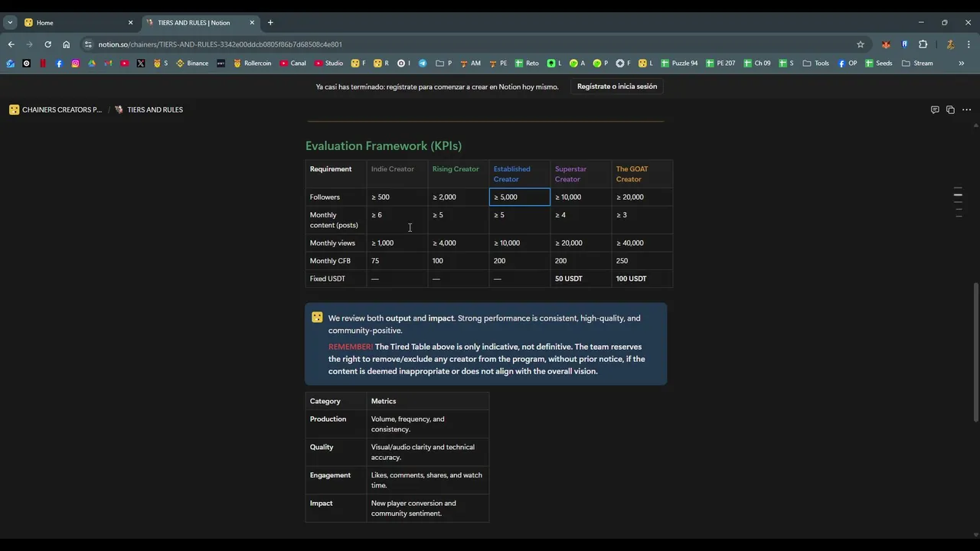The height and width of the screenshot is (551, 980).
Task: Open the Chrome three-dot menu
Action: click(969, 44)
